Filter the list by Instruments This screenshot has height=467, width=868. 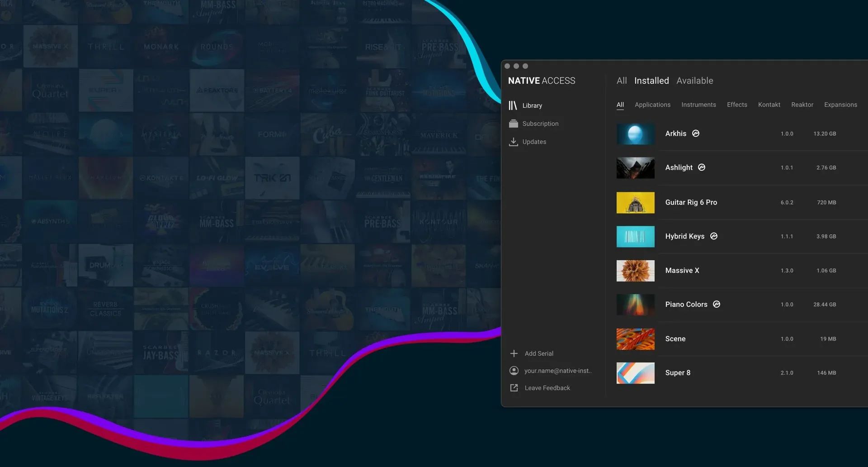click(x=698, y=105)
